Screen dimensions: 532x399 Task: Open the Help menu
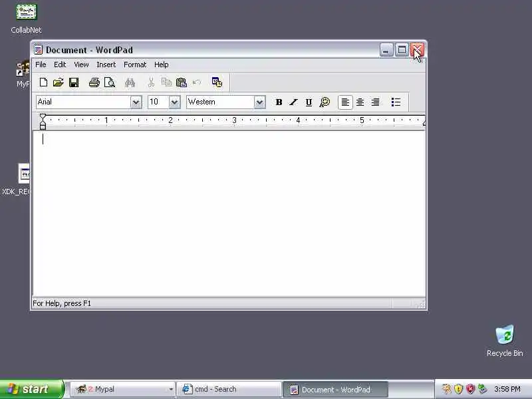[x=162, y=65]
